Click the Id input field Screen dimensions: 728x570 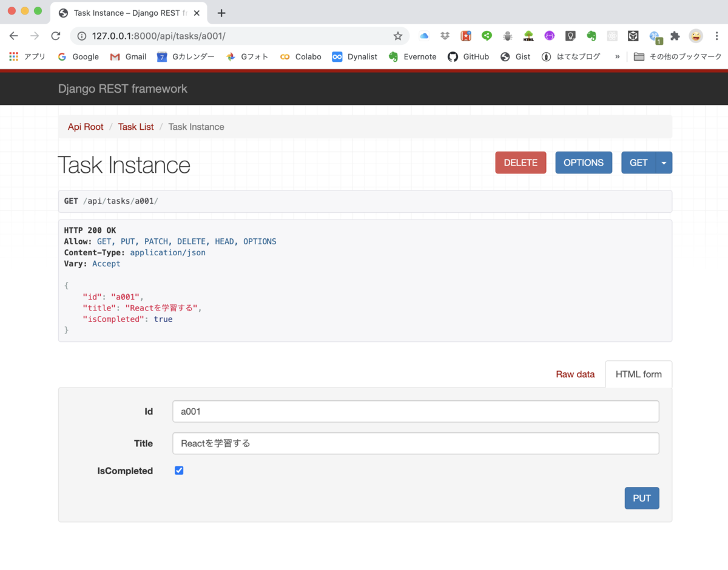tap(416, 411)
